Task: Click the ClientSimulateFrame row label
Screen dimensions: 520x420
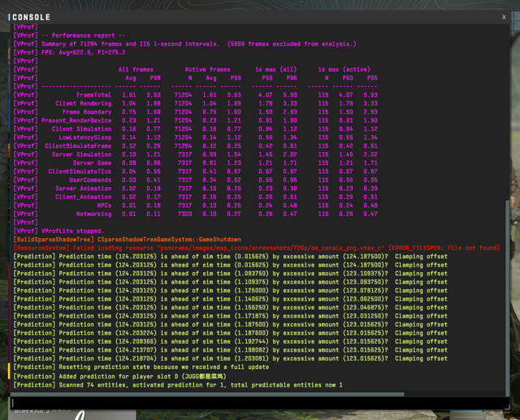Action: coord(78,146)
